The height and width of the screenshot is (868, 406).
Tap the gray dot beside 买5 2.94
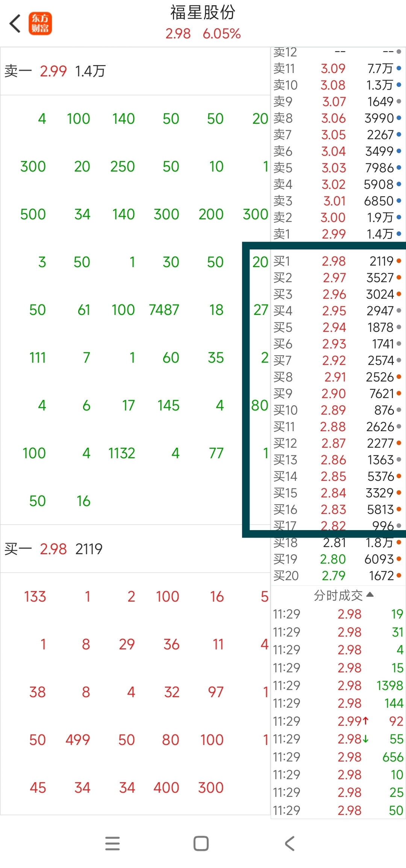(399, 327)
